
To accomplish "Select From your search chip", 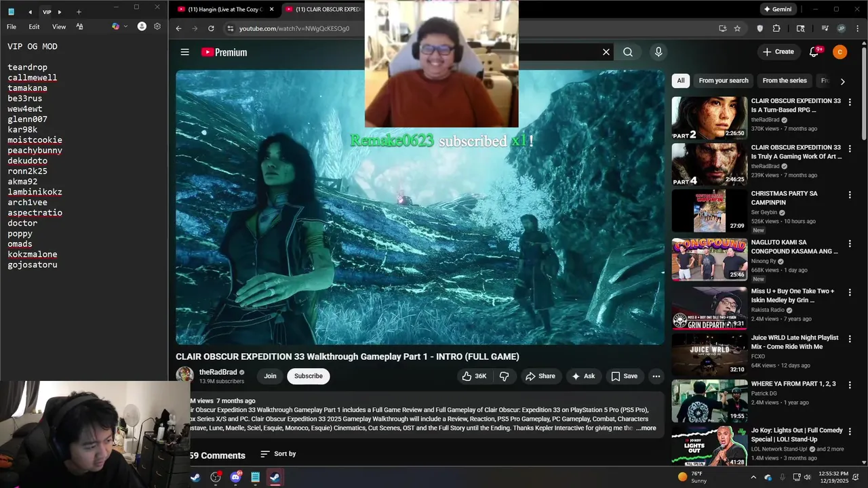I will (x=724, y=81).
